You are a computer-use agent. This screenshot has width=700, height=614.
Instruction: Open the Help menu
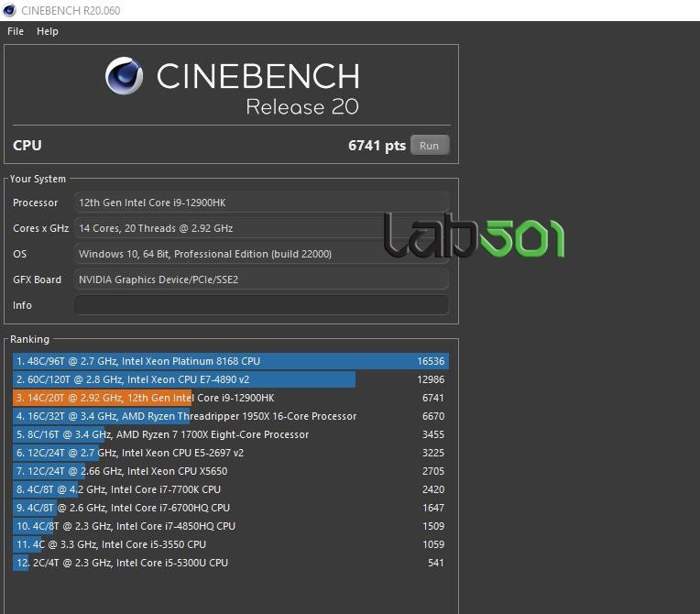pyautogui.click(x=48, y=31)
